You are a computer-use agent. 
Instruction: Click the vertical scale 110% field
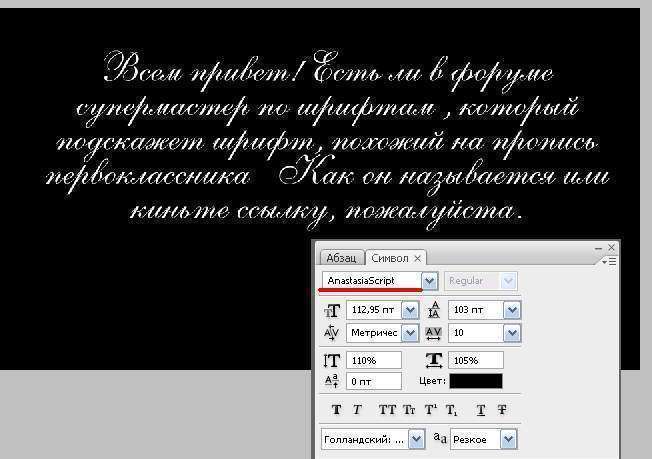click(373, 360)
